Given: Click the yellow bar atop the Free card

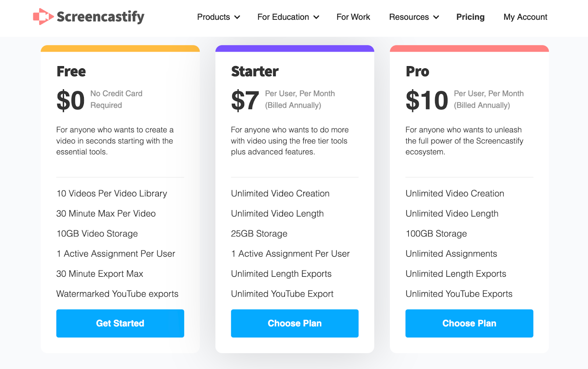Looking at the screenshot, I should (x=120, y=49).
